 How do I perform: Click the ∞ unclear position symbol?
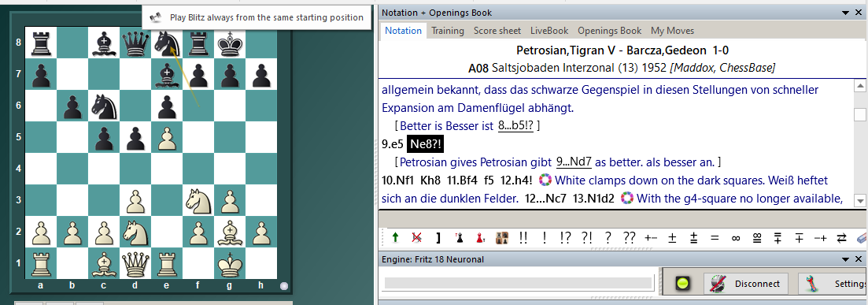(736, 238)
